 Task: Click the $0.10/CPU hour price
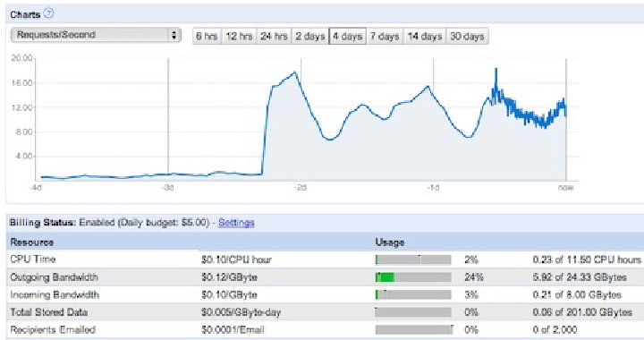pyautogui.click(x=236, y=259)
